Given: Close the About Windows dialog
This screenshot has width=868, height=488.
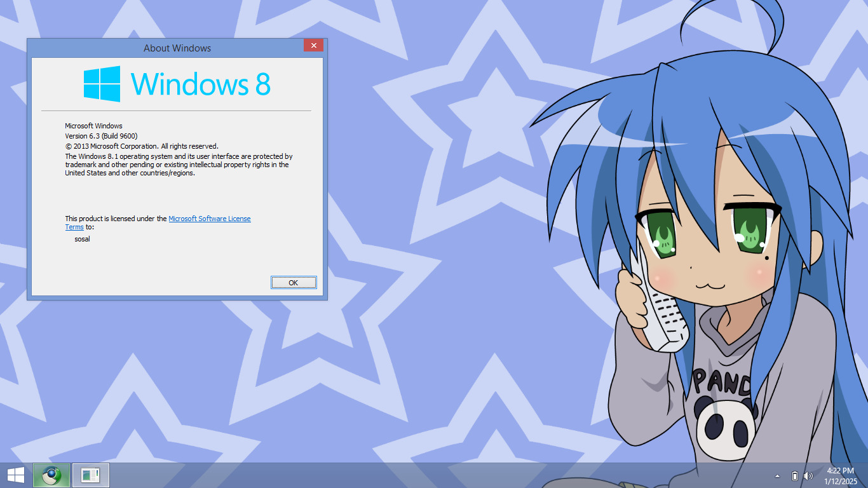Looking at the screenshot, I should pyautogui.click(x=313, y=46).
